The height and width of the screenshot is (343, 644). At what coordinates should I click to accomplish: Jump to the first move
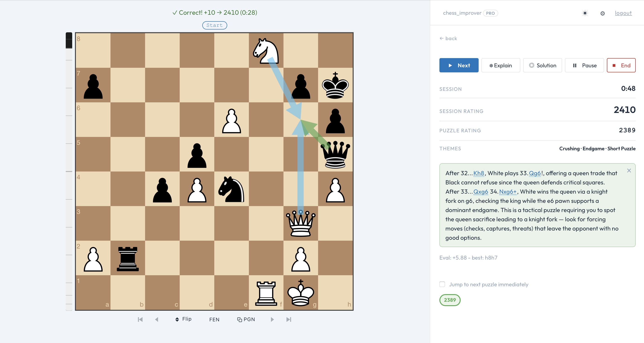[140, 319]
